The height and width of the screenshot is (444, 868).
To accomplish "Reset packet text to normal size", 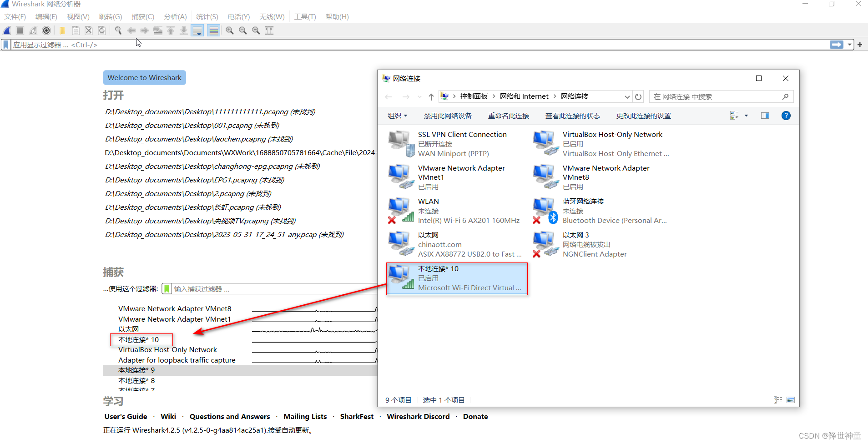I will pyautogui.click(x=256, y=30).
